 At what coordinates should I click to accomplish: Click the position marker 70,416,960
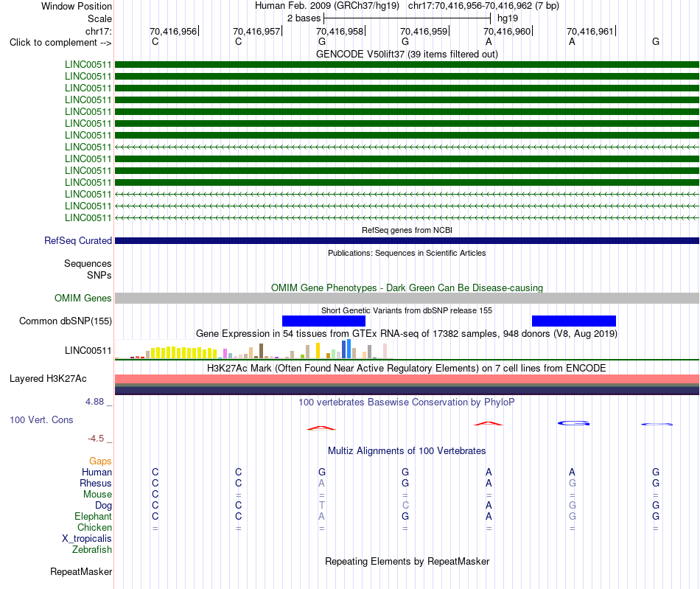pyautogui.click(x=507, y=31)
